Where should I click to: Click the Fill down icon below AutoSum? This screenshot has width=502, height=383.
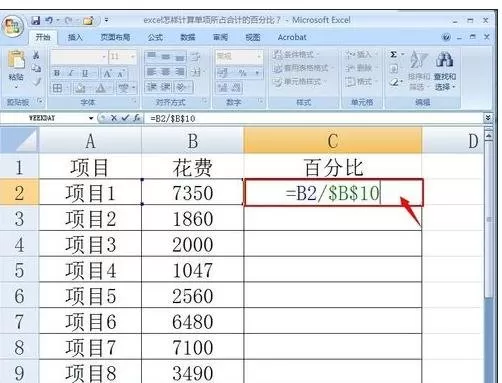click(394, 69)
